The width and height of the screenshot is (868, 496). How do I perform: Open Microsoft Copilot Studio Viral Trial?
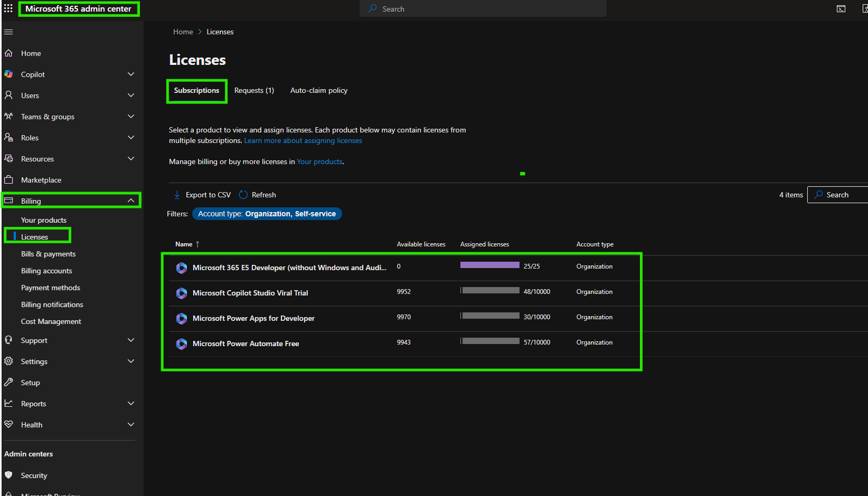click(250, 293)
